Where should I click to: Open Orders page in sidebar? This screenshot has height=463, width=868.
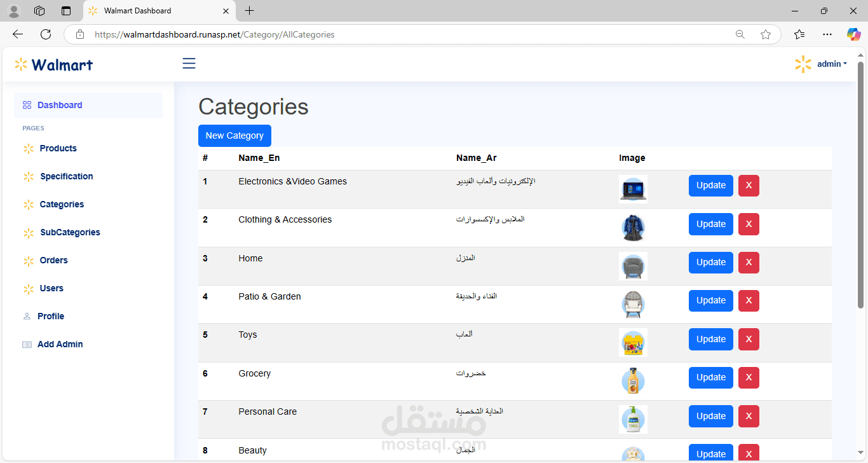53,260
